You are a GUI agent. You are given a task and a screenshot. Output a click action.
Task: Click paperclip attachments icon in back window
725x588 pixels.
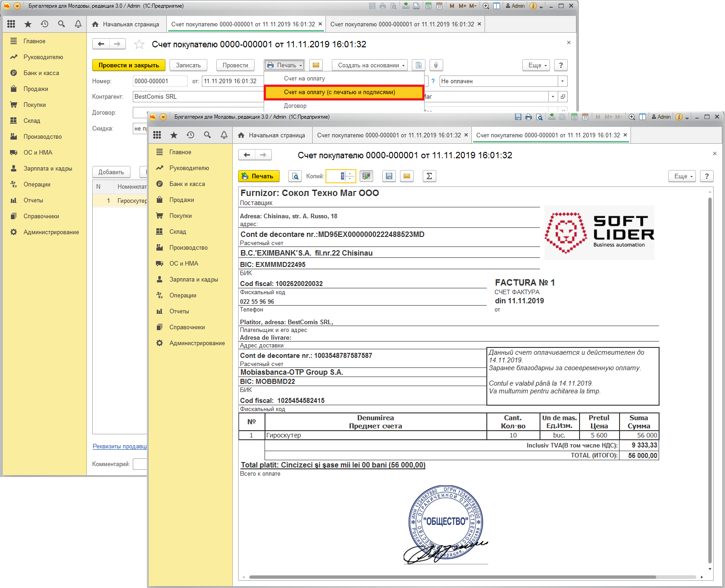pos(436,65)
